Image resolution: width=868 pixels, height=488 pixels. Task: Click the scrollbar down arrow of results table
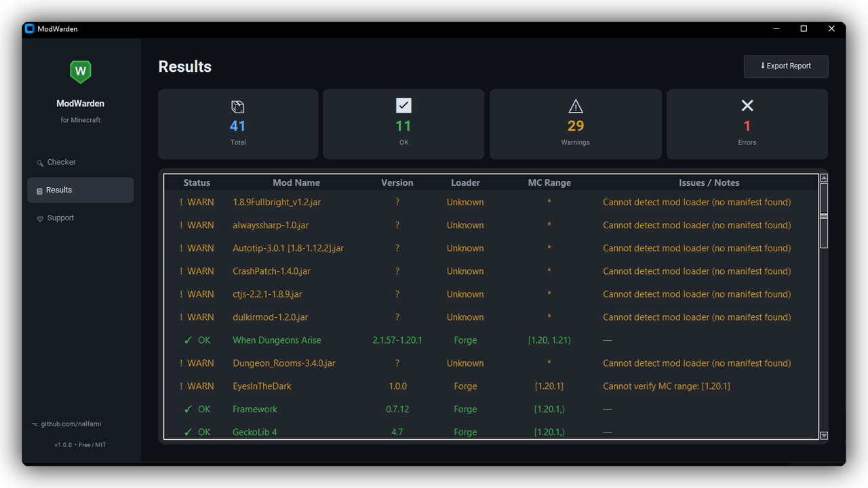pyautogui.click(x=824, y=436)
